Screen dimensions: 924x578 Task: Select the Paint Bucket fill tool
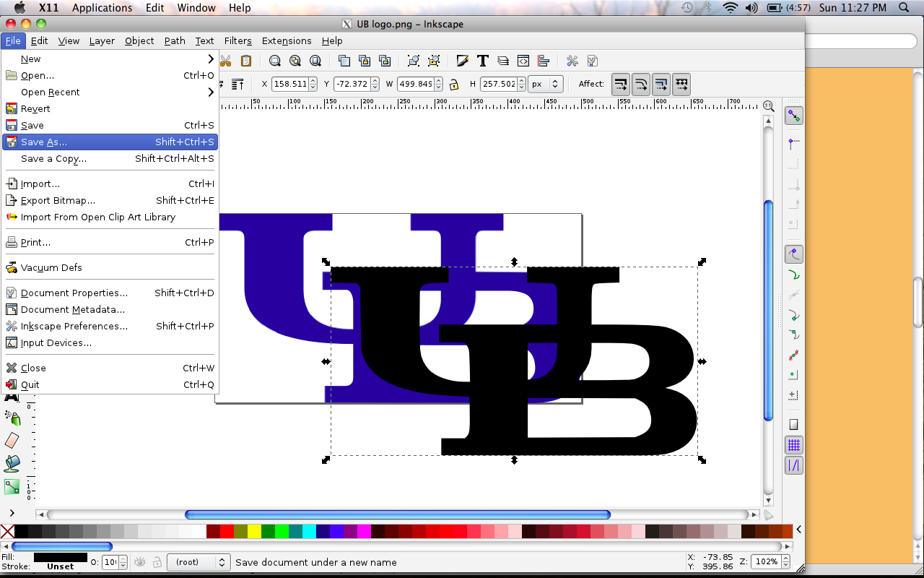[12, 463]
